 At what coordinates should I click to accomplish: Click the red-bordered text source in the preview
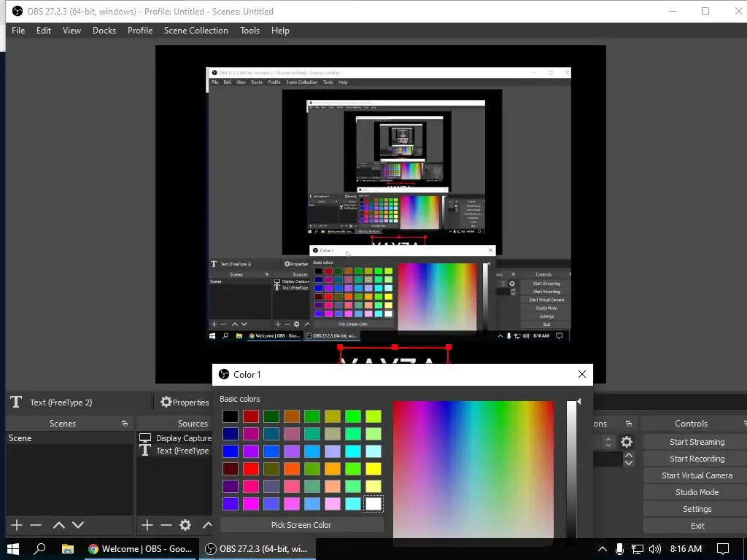(x=394, y=355)
